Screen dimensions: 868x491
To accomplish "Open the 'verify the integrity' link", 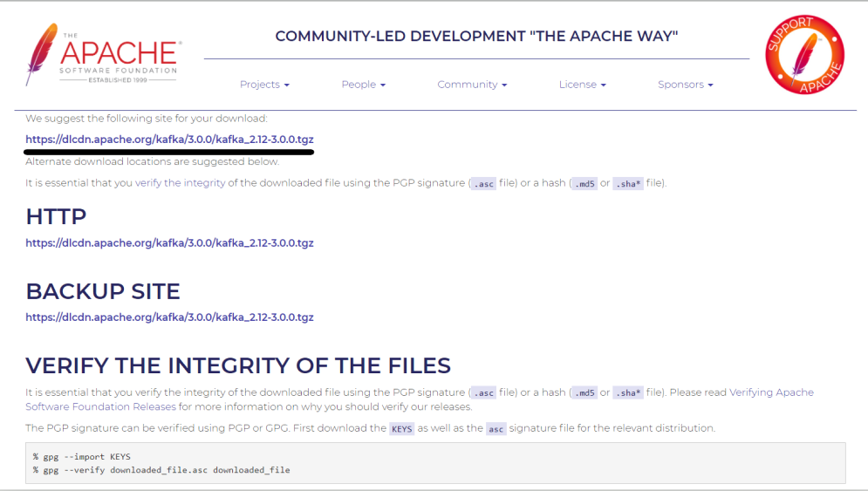I will [180, 183].
